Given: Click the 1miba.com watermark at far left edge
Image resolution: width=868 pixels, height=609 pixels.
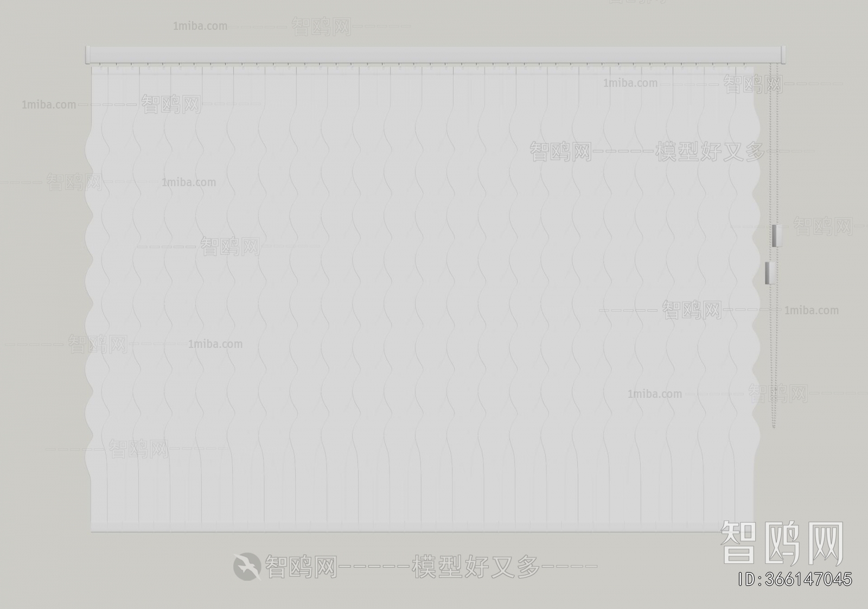Looking at the screenshot, I should click(49, 105).
